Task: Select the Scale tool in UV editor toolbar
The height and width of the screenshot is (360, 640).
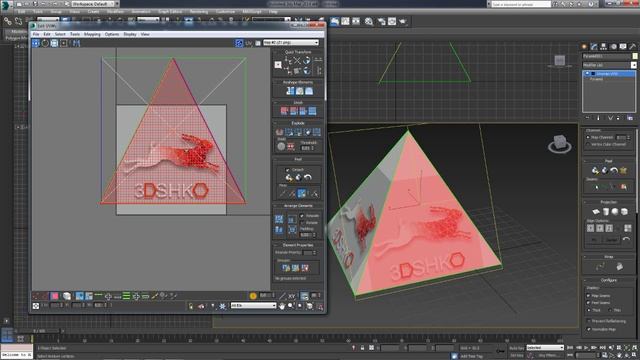Action: click(x=54, y=43)
